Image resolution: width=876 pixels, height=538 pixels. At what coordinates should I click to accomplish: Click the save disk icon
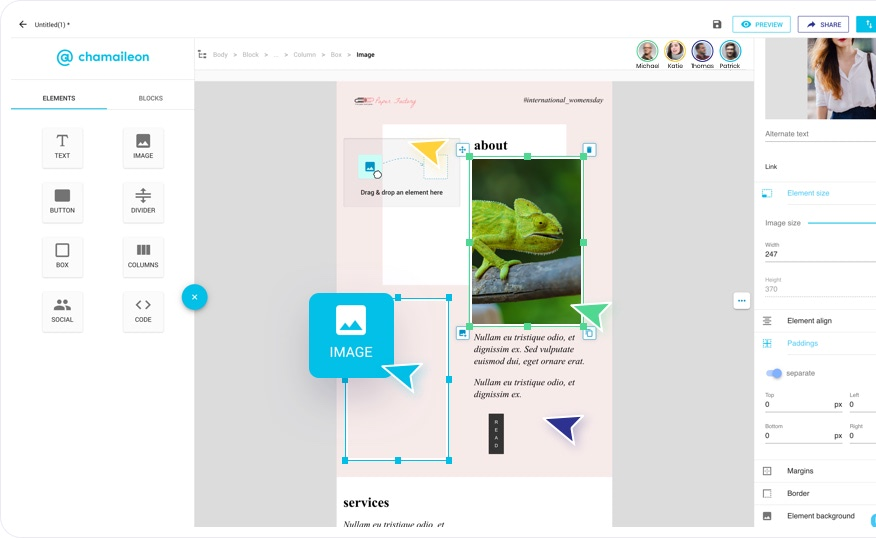click(717, 24)
